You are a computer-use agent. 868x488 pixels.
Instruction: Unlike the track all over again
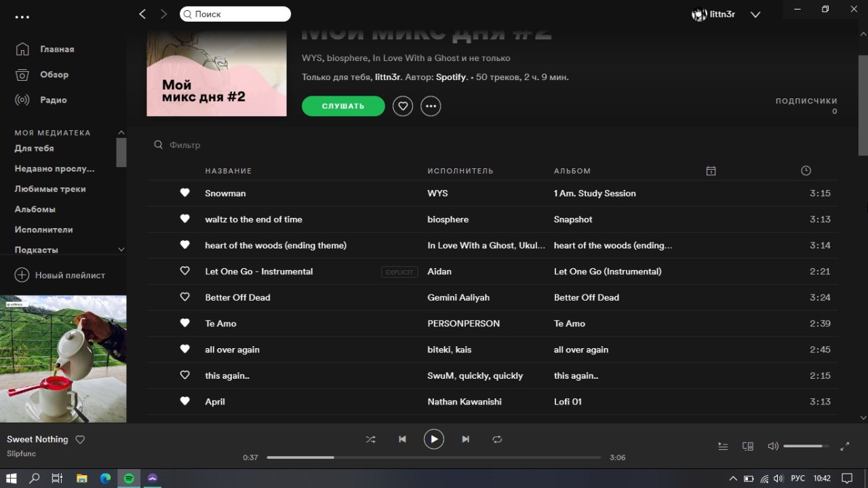[x=184, y=349]
